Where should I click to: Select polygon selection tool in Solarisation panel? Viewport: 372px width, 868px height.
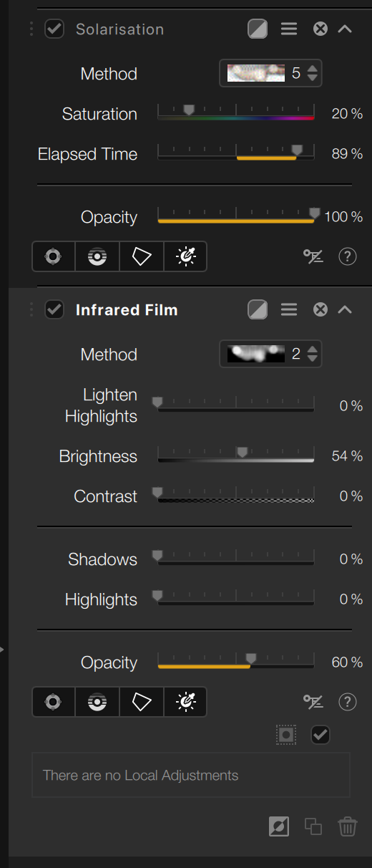(x=142, y=256)
